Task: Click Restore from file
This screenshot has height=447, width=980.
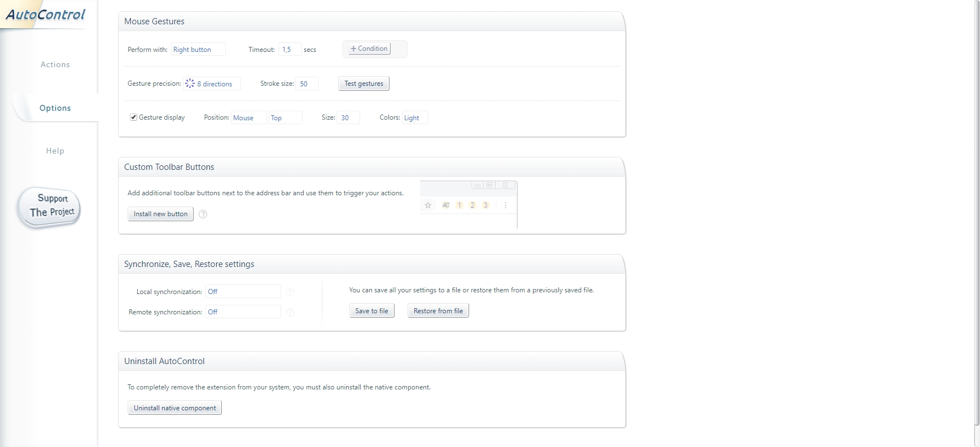Action: click(438, 311)
